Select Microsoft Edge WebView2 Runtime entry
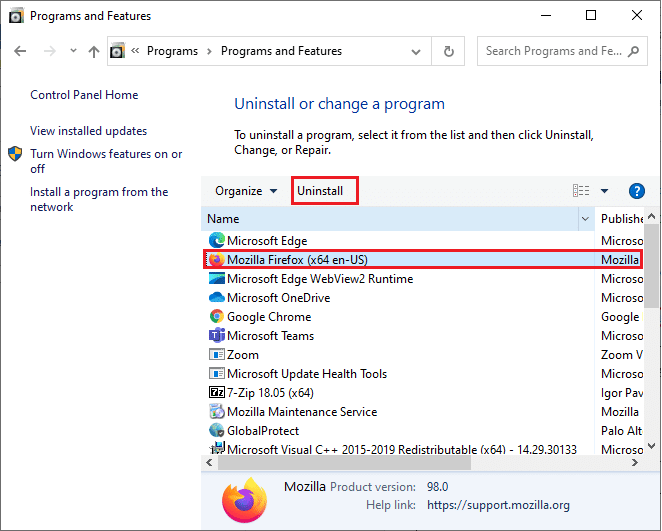 click(320, 279)
